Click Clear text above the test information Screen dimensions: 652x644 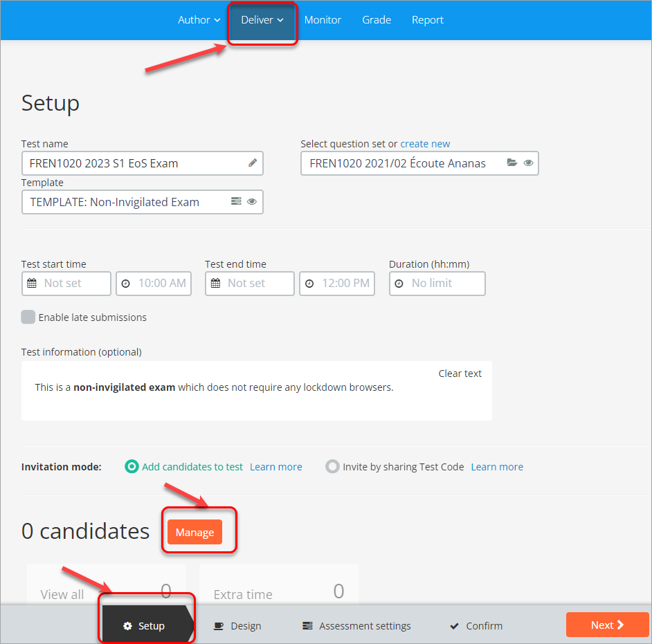[460, 373]
